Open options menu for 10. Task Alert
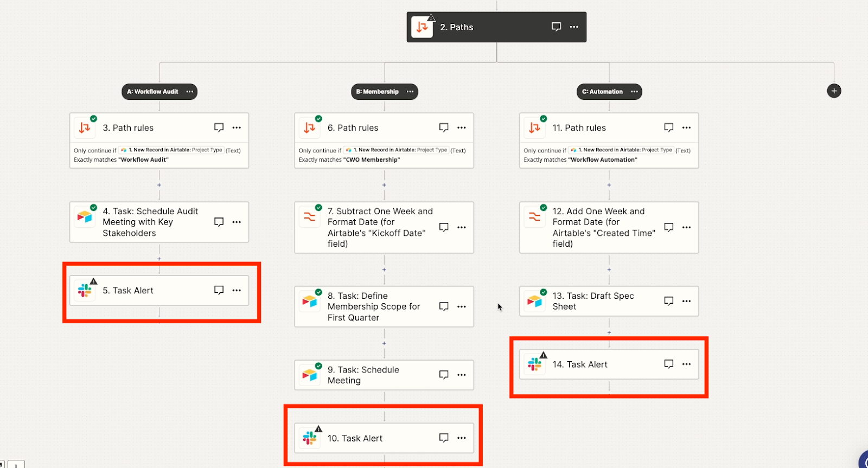The height and width of the screenshot is (468, 868). 462,438
